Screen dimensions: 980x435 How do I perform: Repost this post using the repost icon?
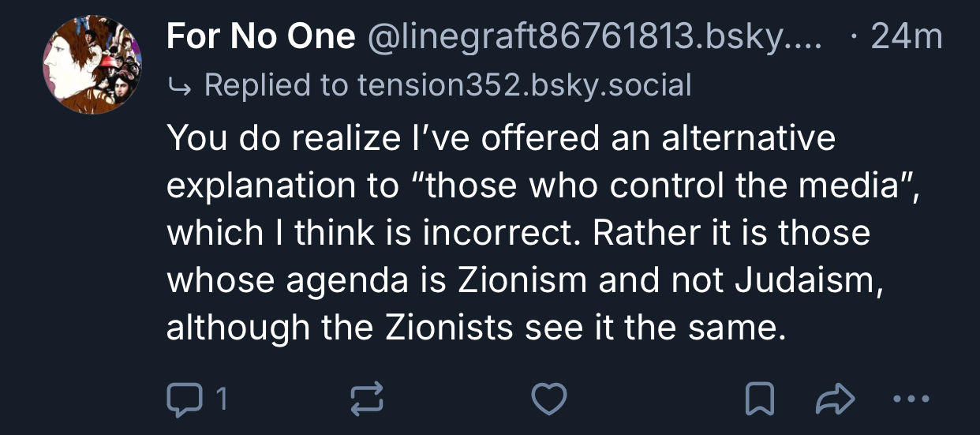[367, 399]
